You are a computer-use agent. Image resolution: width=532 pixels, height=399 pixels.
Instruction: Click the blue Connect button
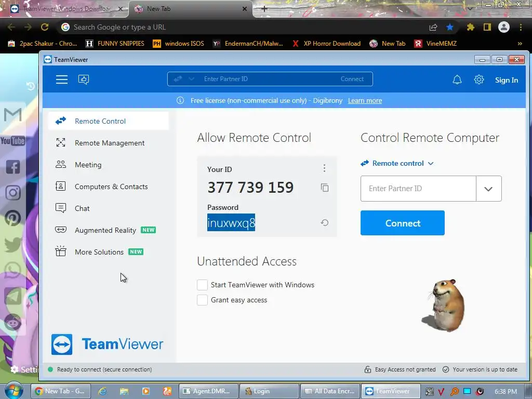click(403, 223)
